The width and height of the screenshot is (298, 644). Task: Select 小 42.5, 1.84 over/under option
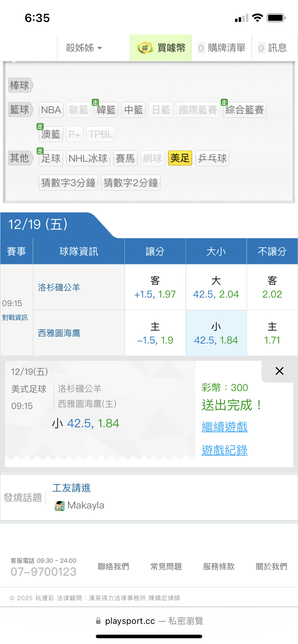point(216,333)
